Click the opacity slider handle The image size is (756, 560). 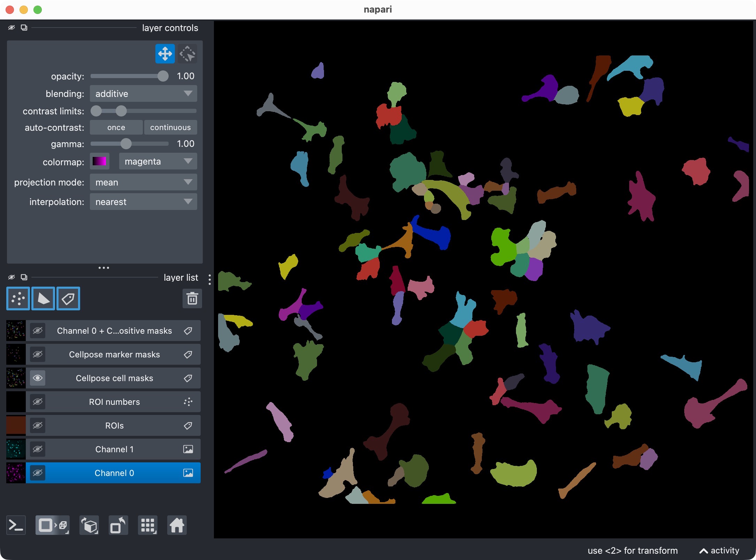click(x=163, y=76)
